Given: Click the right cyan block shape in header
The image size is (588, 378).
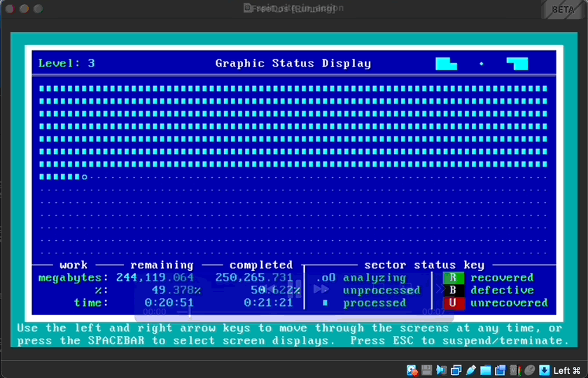Looking at the screenshot, I should pos(518,64).
